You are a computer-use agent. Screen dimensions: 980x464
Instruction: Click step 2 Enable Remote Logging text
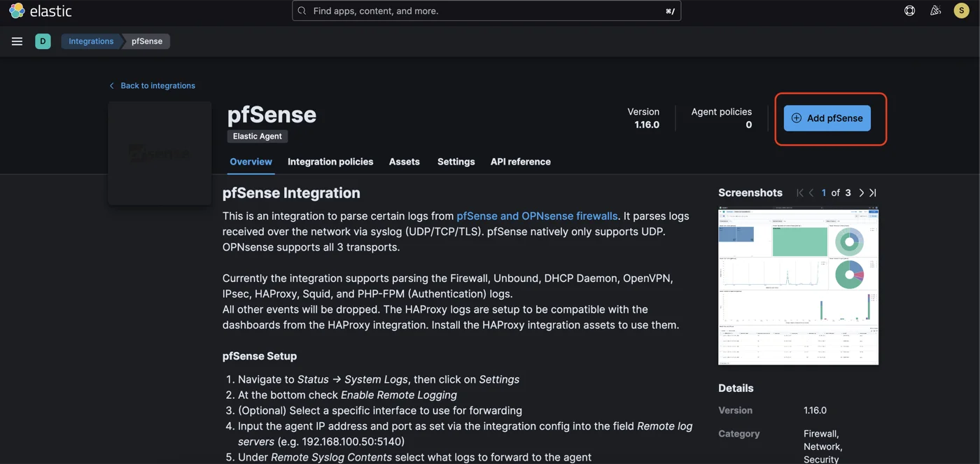pyautogui.click(x=399, y=395)
